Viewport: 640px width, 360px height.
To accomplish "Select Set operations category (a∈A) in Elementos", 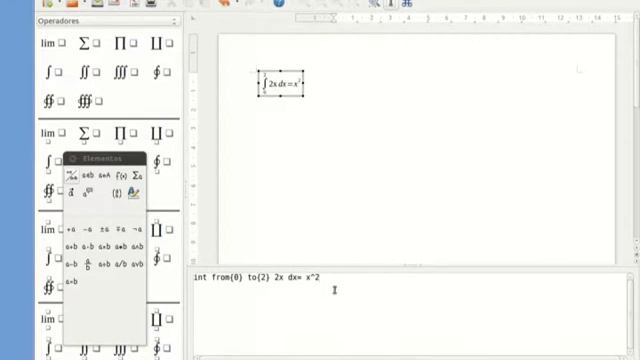I will click(104, 176).
